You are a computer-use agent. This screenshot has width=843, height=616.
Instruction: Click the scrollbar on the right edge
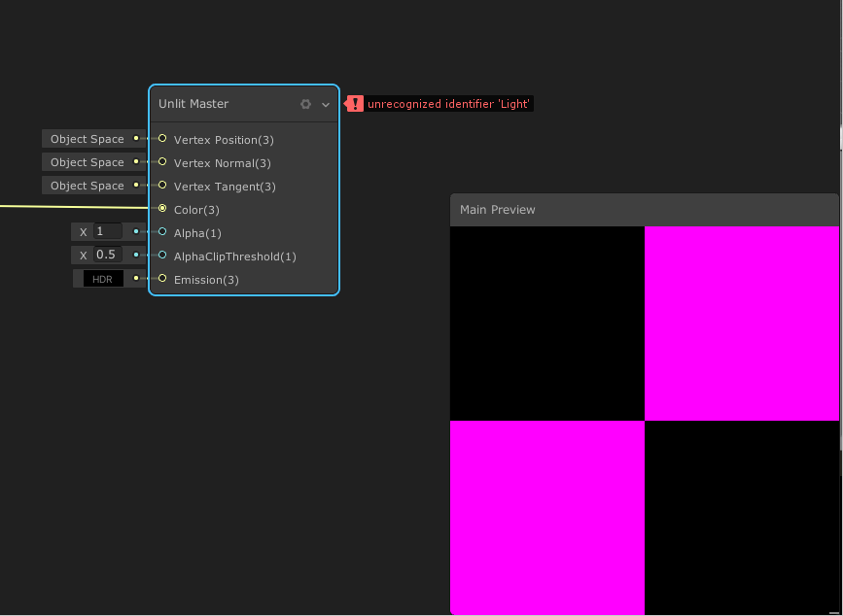click(x=837, y=136)
